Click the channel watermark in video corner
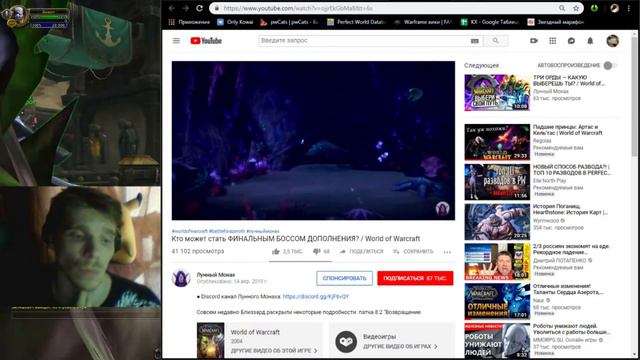The width and height of the screenshot is (640, 360). click(442, 209)
